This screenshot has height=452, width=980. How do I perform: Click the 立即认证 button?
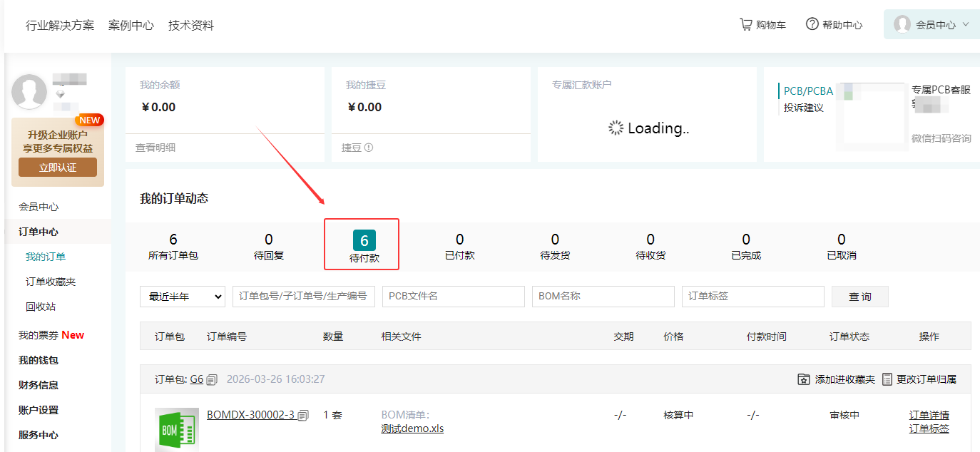tap(58, 168)
